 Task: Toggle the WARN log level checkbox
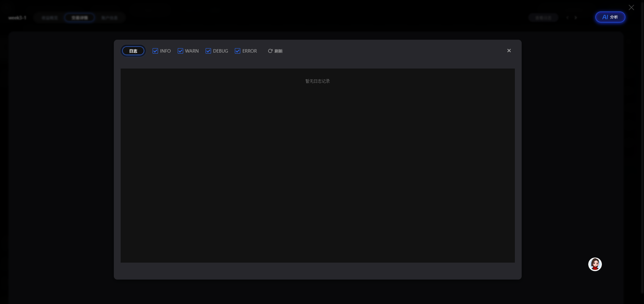pos(180,51)
